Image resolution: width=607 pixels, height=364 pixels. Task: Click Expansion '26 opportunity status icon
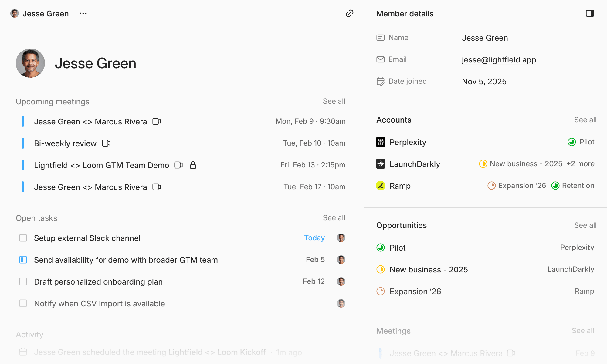pyautogui.click(x=381, y=291)
